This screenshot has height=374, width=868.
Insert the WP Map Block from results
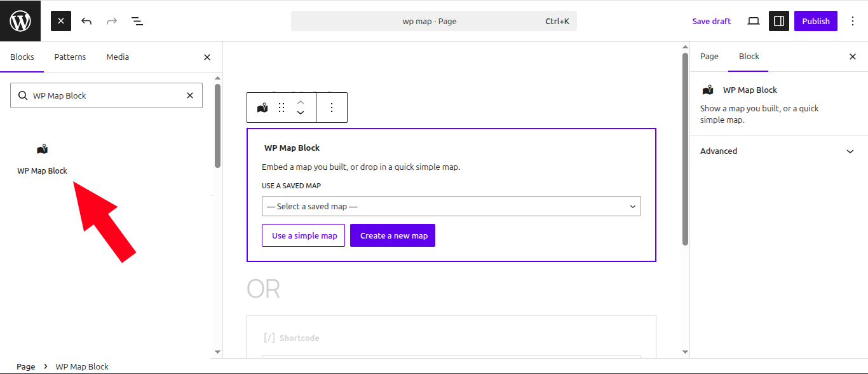(x=43, y=159)
